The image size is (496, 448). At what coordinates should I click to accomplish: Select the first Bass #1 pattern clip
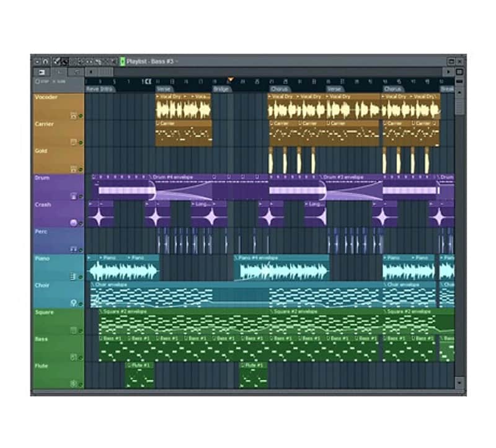tap(113, 348)
